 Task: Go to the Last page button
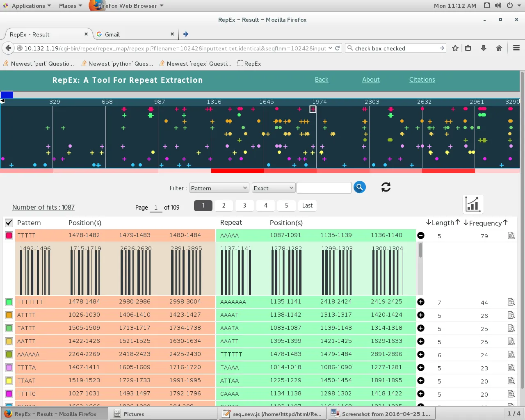[x=307, y=205]
